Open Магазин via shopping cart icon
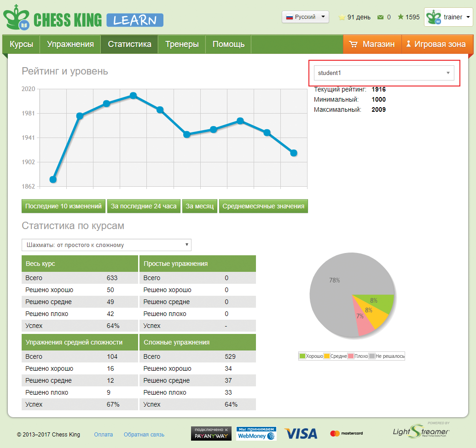This screenshot has width=476, height=448. (354, 45)
